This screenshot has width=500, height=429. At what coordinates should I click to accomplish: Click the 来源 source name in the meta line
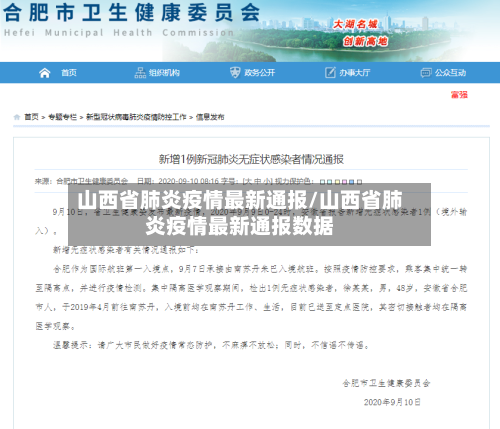point(92,181)
